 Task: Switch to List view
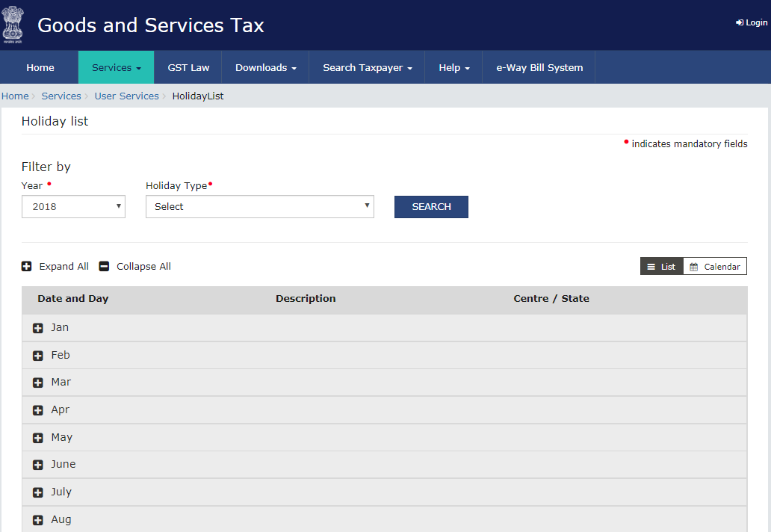coord(661,266)
